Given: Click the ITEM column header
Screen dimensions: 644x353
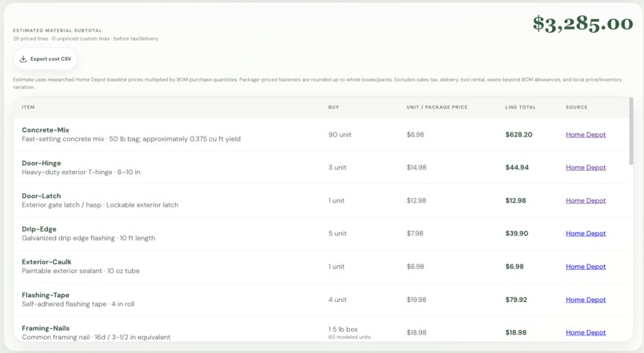Looking at the screenshot, I should click(x=28, y=107).
